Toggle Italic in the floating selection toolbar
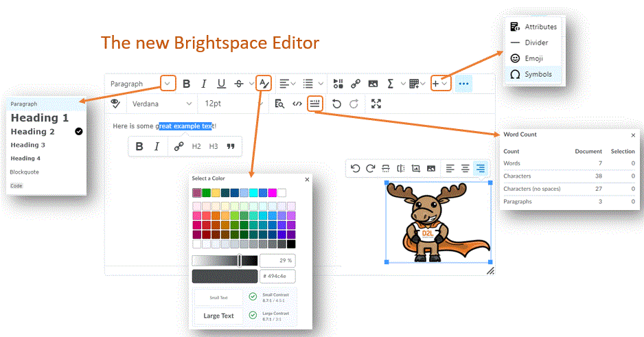Viewport: 644px width, 337px height. pos(157,147)
